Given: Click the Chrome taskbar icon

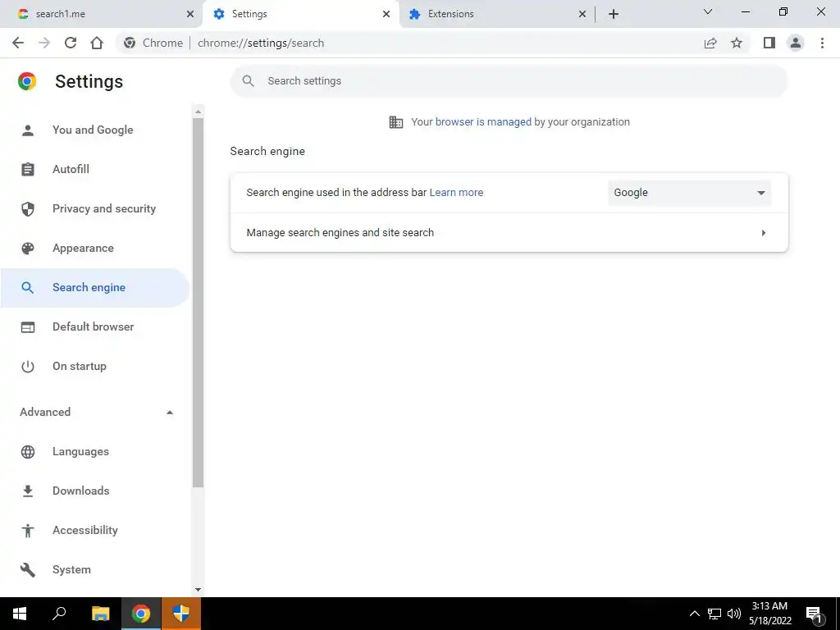Looking at the screenshot, I should pos(141,614).
